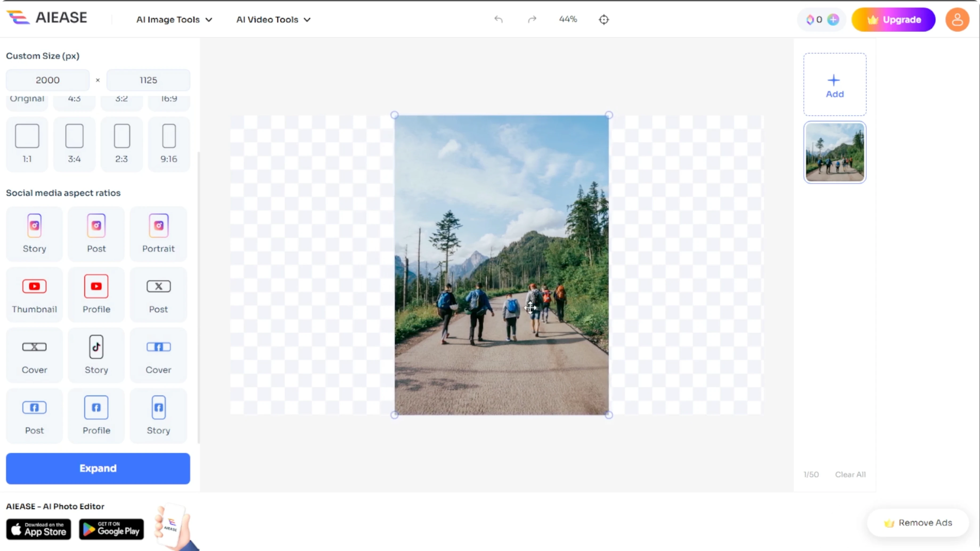
Task: Click the Remove Ads button
Action: 918,523
